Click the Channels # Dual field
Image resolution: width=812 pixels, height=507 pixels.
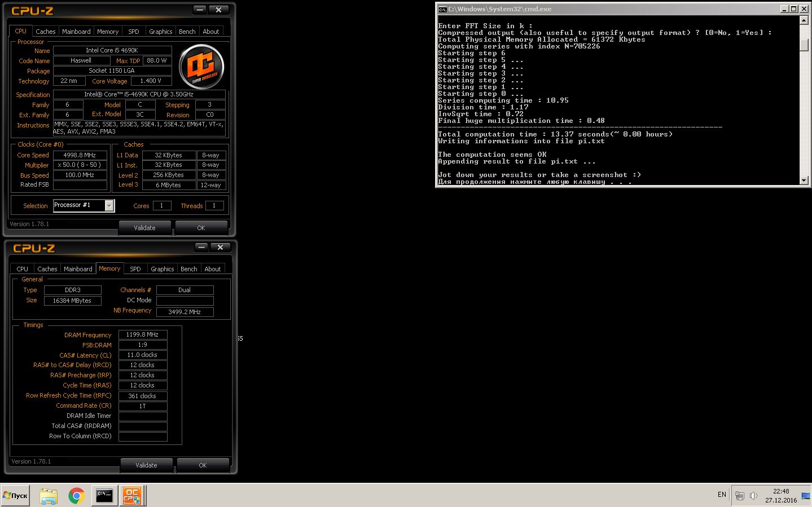[x=185, y=290]
